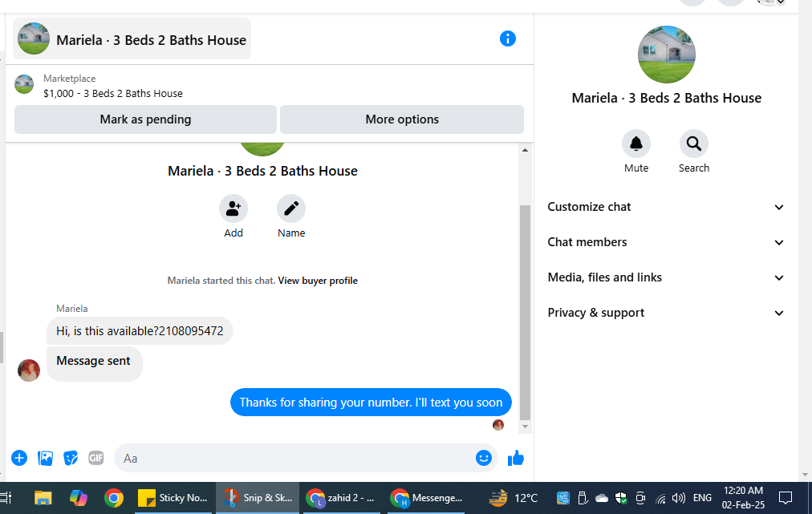Choose a GIF icon
The height and width of the screenshot is (514, 812).
[95, 458]
